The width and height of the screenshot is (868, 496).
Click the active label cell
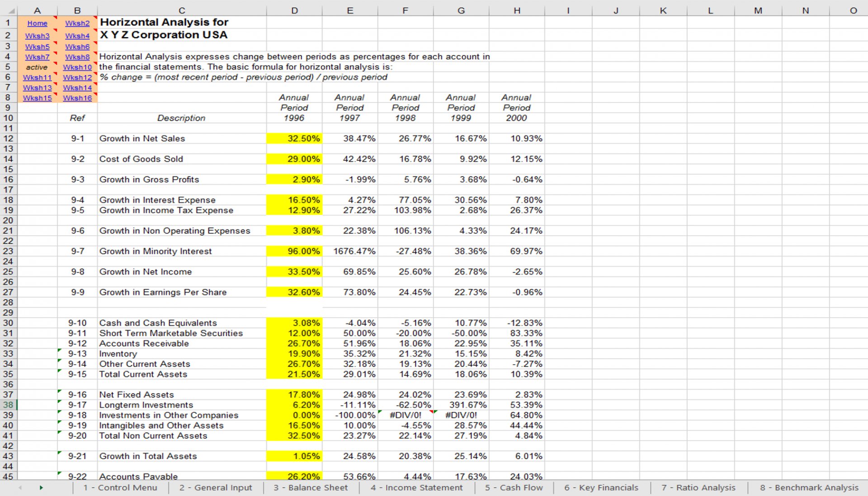coord(37,67)
